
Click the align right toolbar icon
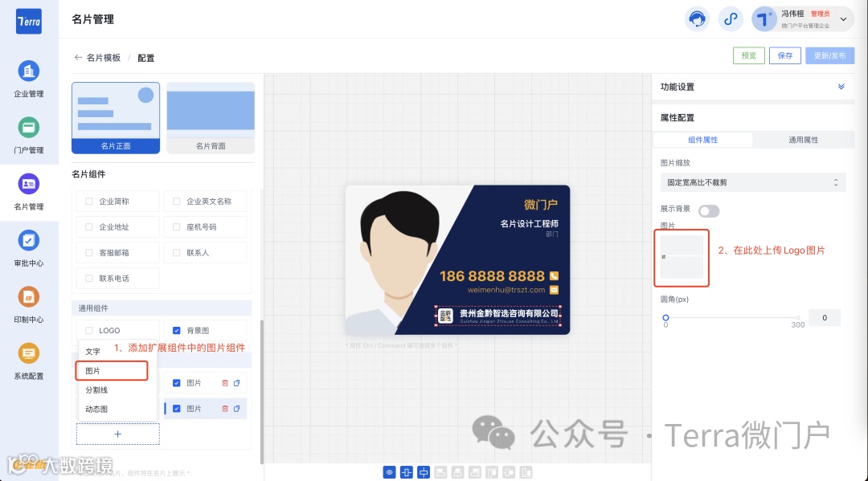tap(475, 472)
